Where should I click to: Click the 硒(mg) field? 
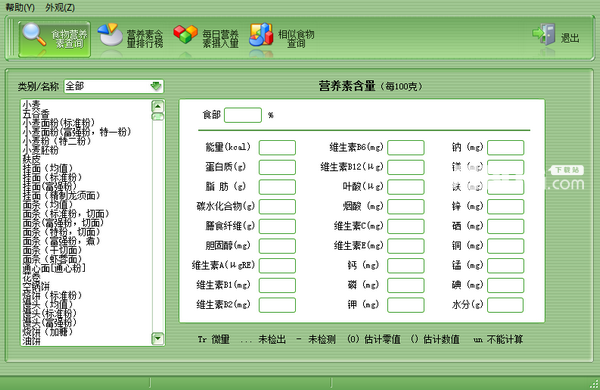[505, 226]
